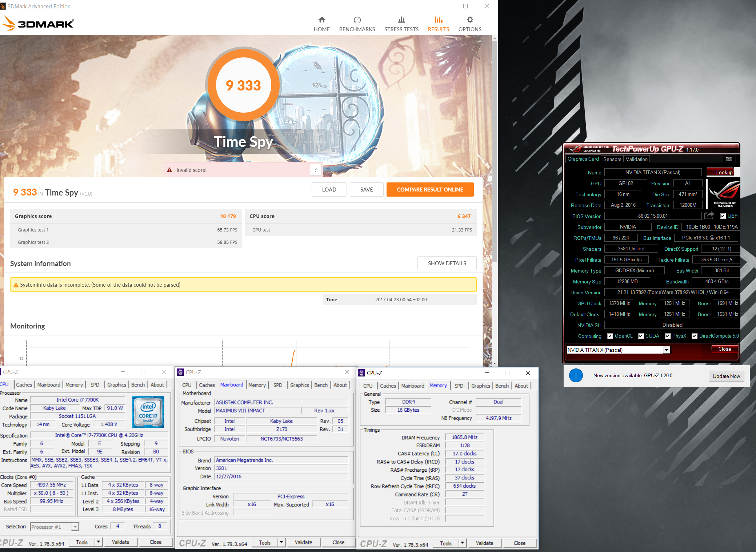
Task: Open Results bar chart icon
Action: (x=439, y=20)
